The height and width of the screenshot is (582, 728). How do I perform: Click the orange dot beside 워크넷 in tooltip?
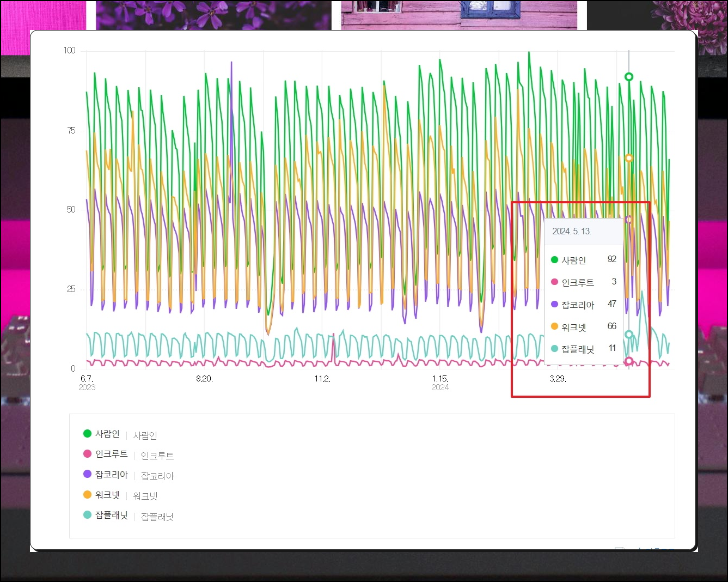[x=554, y=326]
